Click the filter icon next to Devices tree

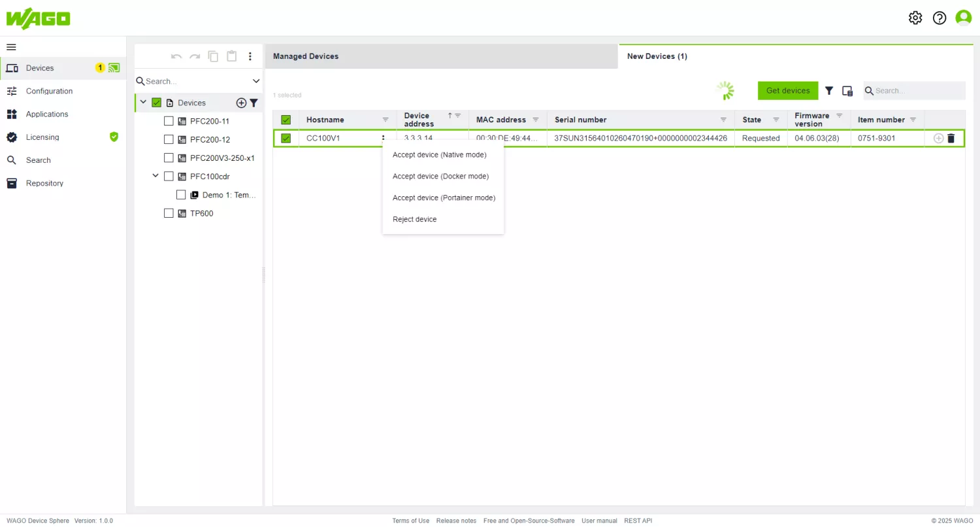coord(254,103)
